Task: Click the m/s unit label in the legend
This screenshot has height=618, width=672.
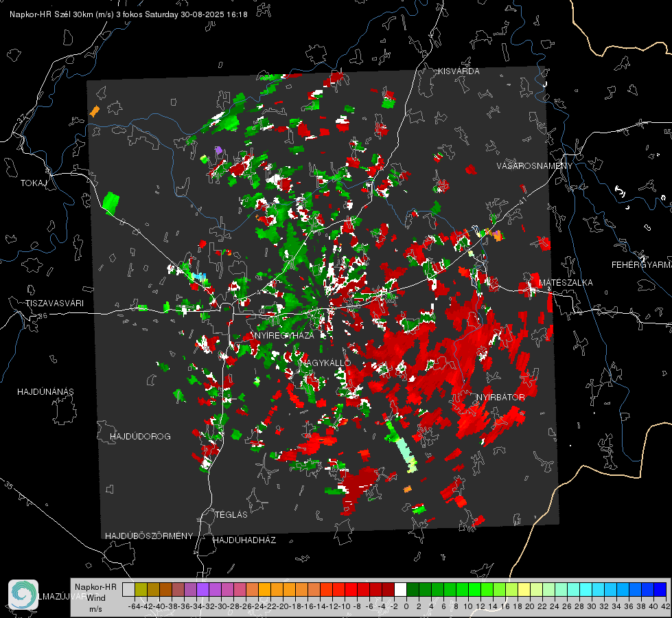Action: click(95, 608)
